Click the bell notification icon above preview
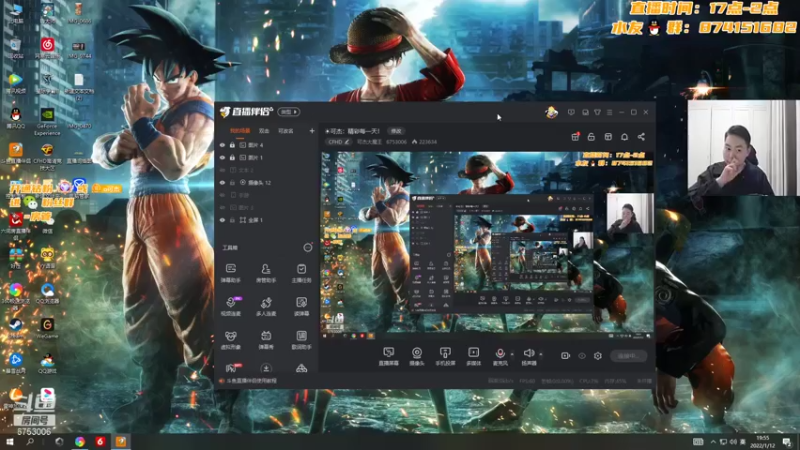Image resolution: width=800 pixels, height=450 pixels. 624,137
